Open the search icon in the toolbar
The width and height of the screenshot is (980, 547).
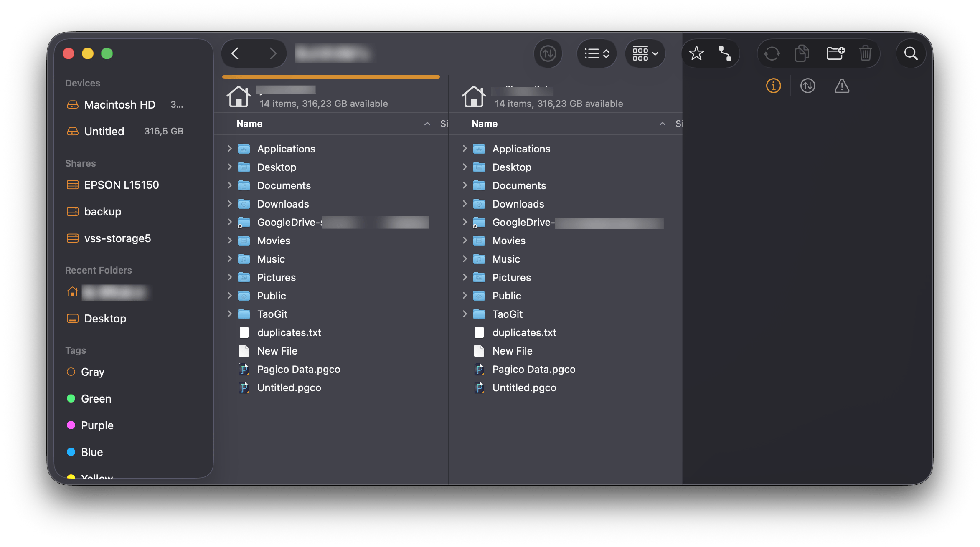tap(911, 53)
